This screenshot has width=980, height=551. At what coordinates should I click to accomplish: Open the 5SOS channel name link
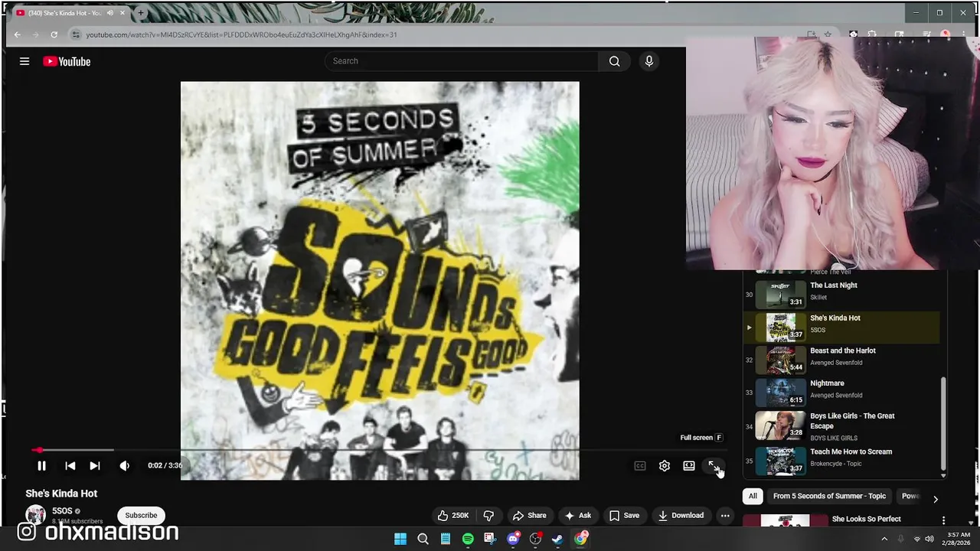point(62,510)
